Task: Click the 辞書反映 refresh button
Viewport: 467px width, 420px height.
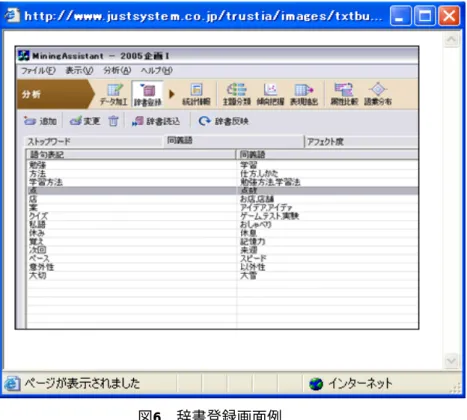Action: 223,121
